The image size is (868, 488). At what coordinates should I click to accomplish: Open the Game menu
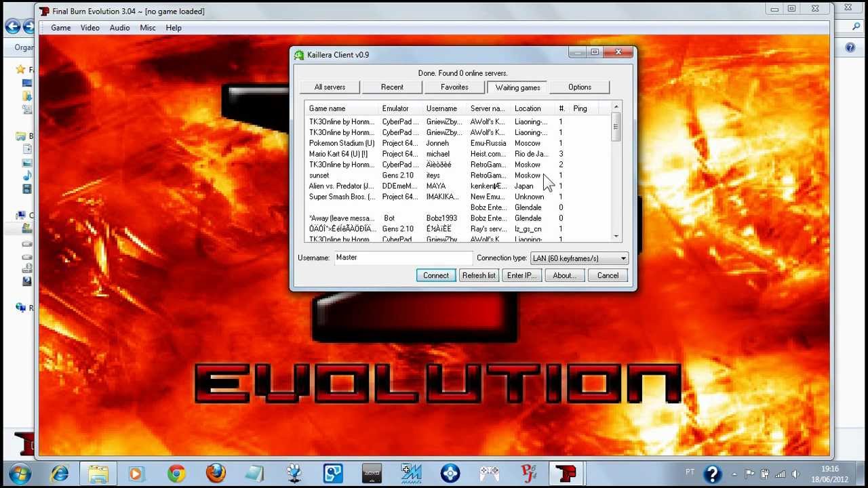coord(60,28)
